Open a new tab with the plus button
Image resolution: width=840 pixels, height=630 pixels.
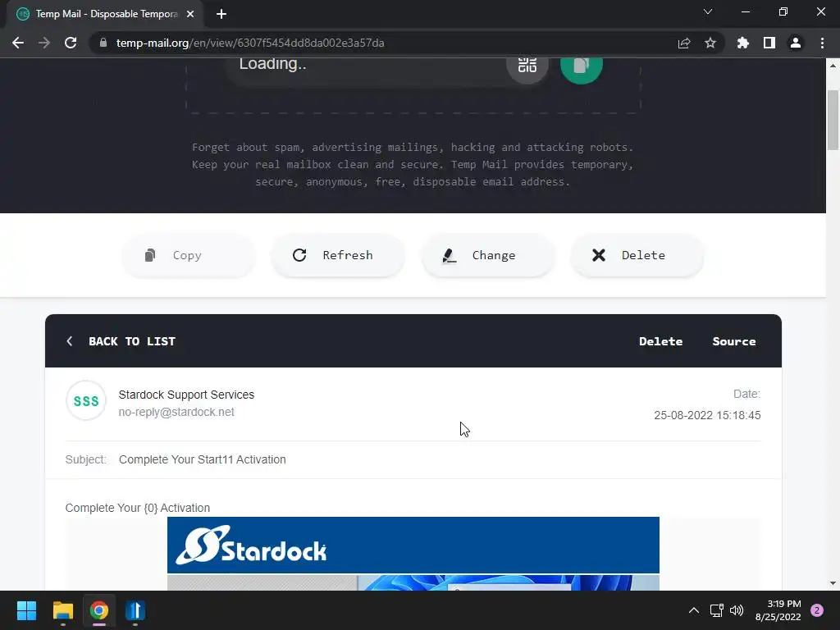[x=221, y=14]
